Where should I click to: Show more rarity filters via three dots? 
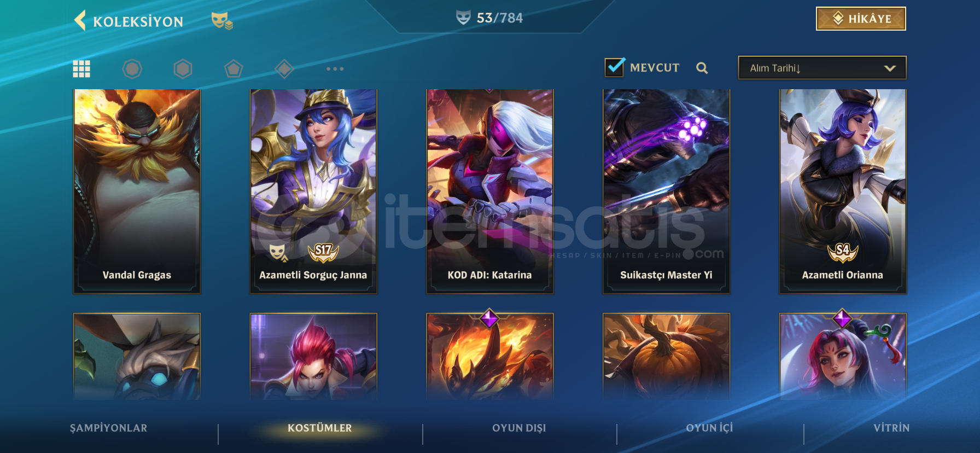tap(335, 69)
